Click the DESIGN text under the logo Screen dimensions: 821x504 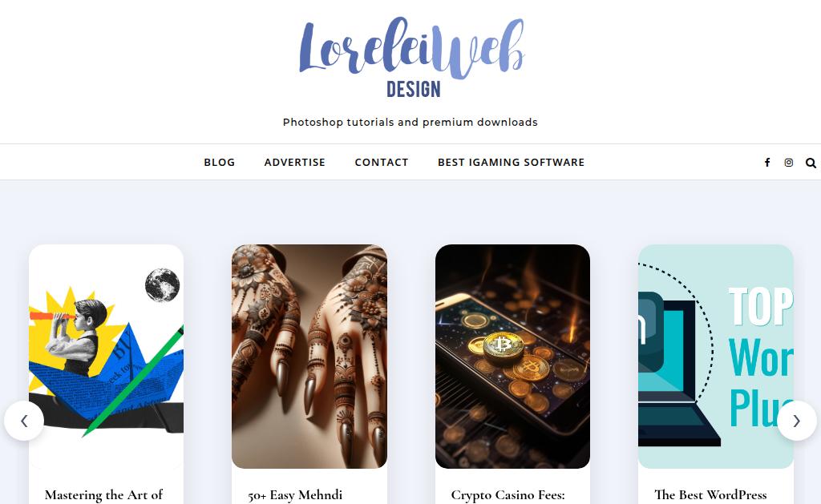pos(414,89)
